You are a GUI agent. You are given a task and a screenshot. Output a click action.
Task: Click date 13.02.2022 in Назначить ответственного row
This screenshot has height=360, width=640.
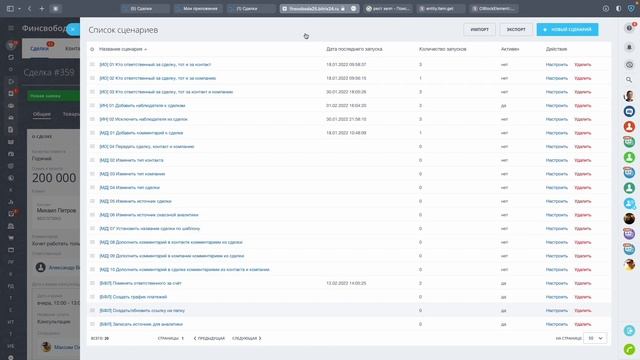click(x=346, y=283)
